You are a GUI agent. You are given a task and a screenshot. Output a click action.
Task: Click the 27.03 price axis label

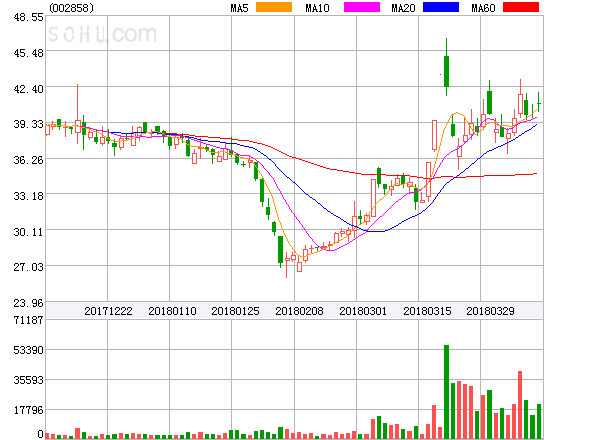point(28,267)
